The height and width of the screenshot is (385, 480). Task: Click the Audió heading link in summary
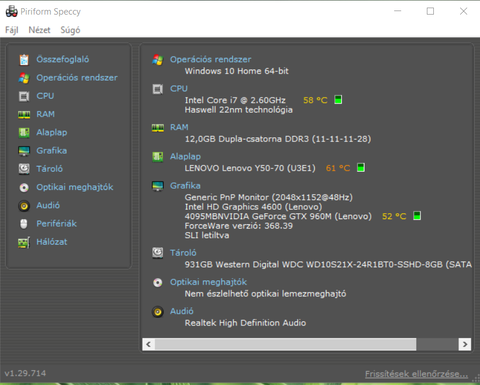182,311
